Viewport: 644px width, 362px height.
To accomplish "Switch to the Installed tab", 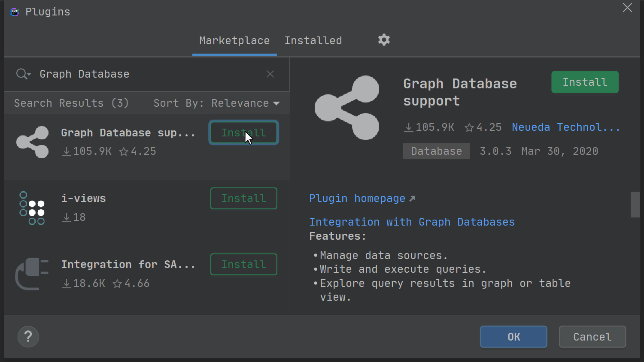I will [x=313, y=41].
